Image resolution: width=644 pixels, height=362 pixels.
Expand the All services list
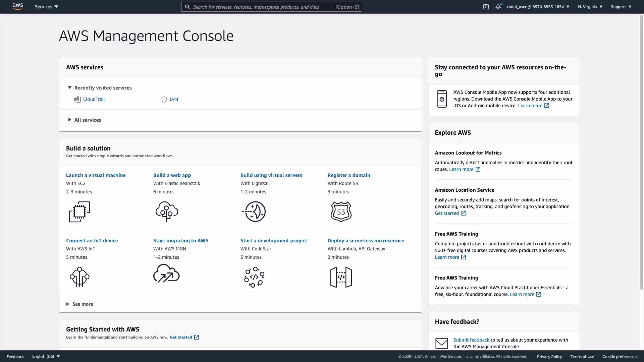pos(70,120)
